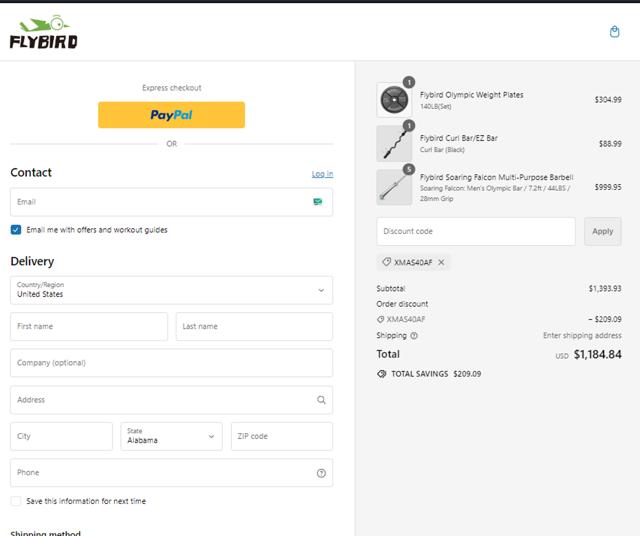Click the $88.99 price
Viewport: 640px width, 536px height.
pyautogui.click(x=610, y=144)
